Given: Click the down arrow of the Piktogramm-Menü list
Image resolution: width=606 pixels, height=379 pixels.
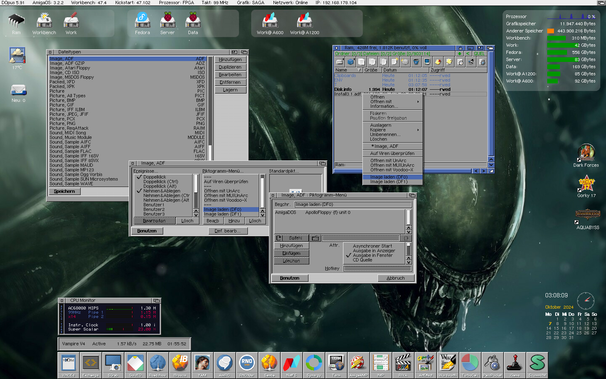Looking at the screenshot, I should coord(262,214).
